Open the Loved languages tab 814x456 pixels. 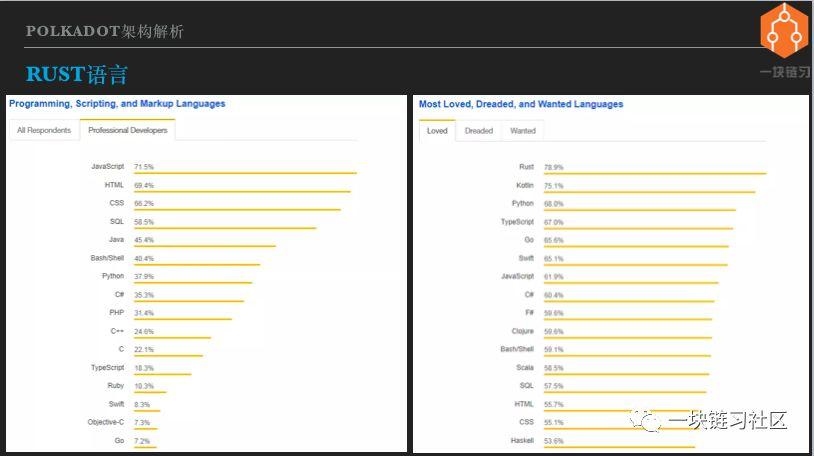tap(437, 131)
